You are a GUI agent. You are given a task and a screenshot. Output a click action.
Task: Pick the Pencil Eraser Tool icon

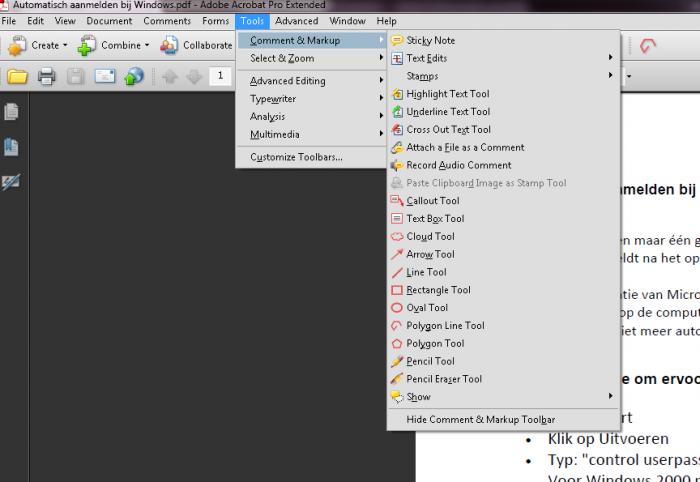pos(397,379)
